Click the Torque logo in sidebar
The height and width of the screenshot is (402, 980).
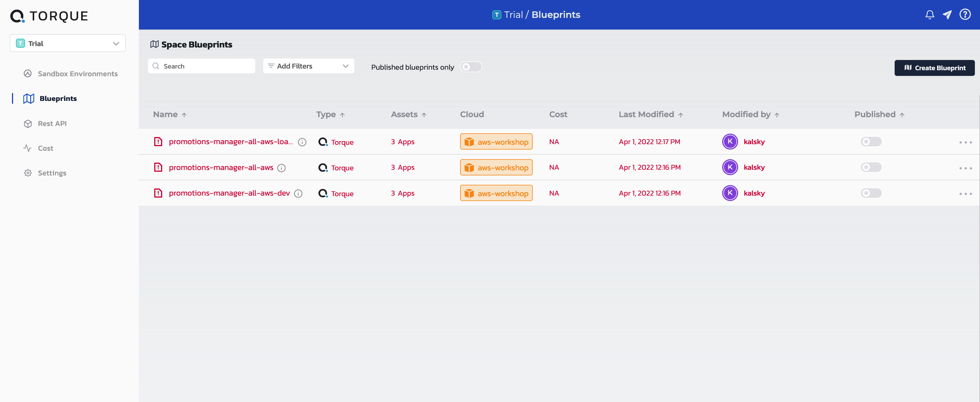coord(49,16)
